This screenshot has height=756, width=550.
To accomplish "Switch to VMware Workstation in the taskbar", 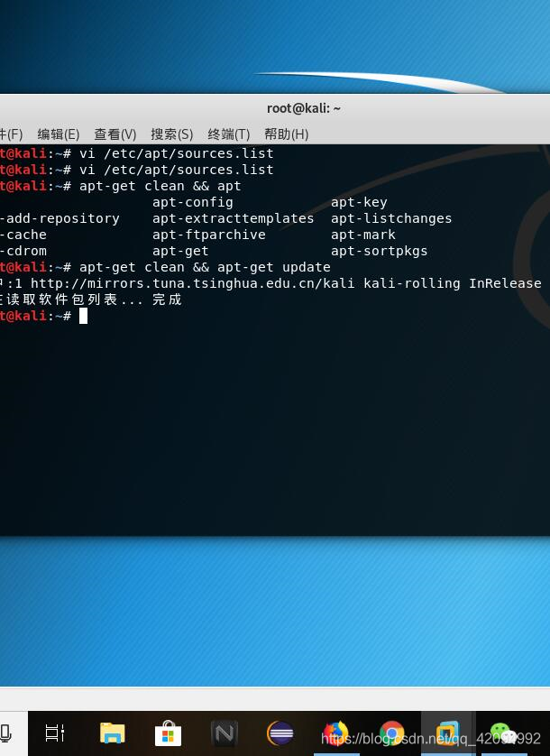I will coord(448,733).
